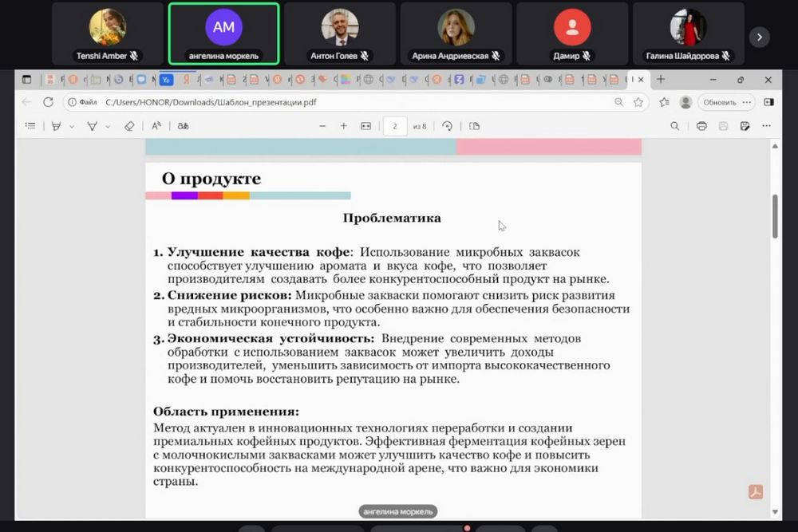Choose the Eraser tool in PDF toolbar
Screen dimensions: 798x532
[129, 126]
